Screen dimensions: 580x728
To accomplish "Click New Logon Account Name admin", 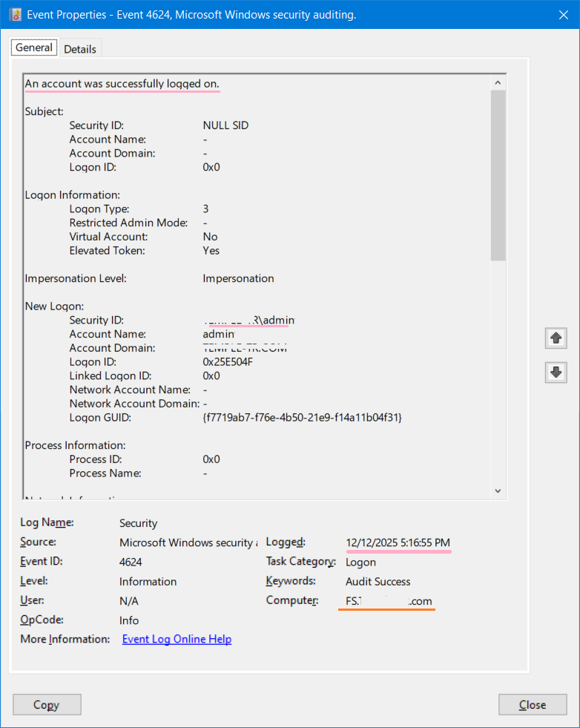I will tap(219, 334).
